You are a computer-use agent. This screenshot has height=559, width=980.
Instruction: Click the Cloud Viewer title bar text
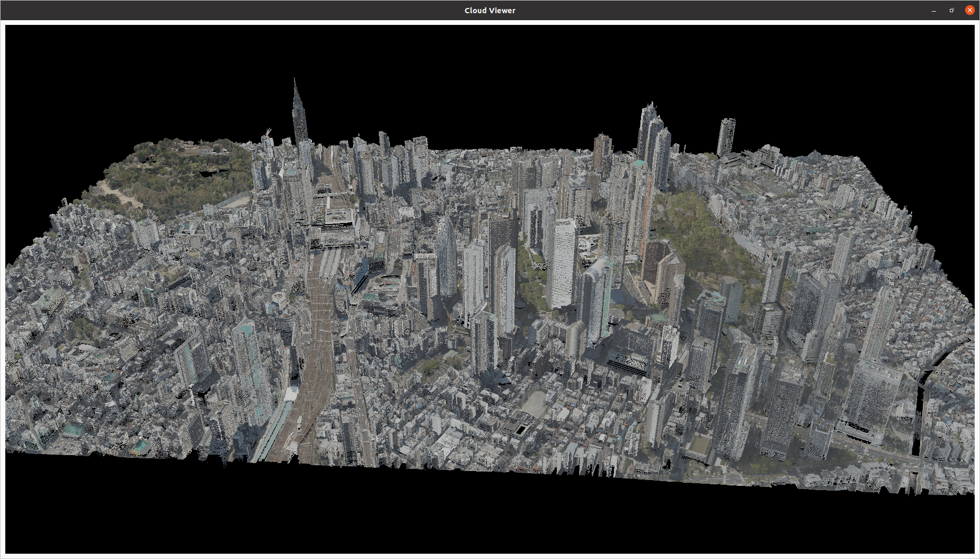(x=489, y=10)
